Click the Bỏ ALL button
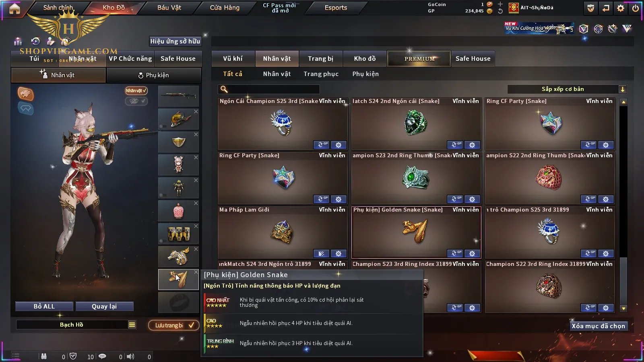The image size is (644, 362). pyautogui.click(x=44, y=306)
